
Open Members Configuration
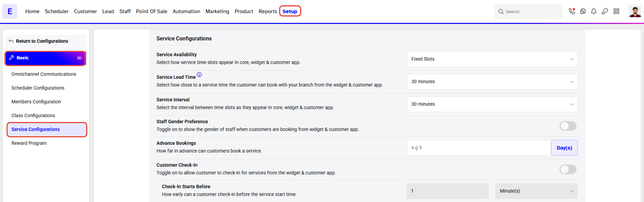[36, 102]
